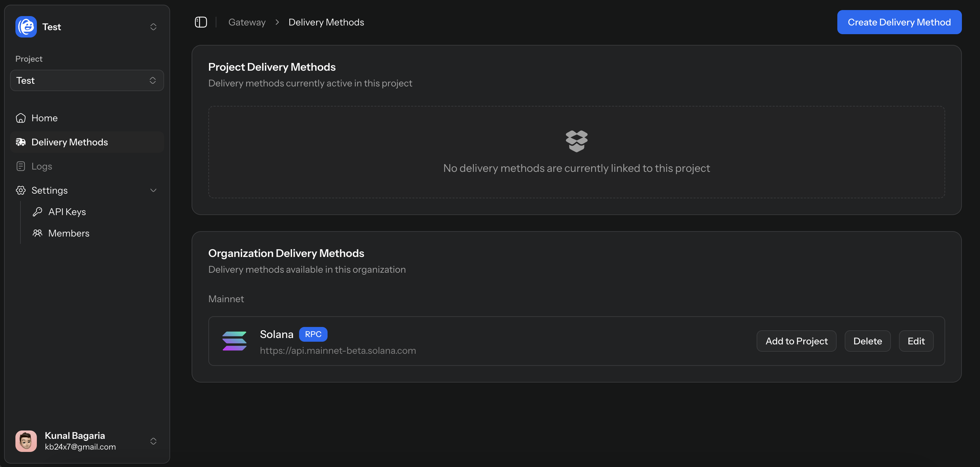Click the Test organization logo icon
Image resolution: width=980 pixels, height=467 pixels.
26,27
